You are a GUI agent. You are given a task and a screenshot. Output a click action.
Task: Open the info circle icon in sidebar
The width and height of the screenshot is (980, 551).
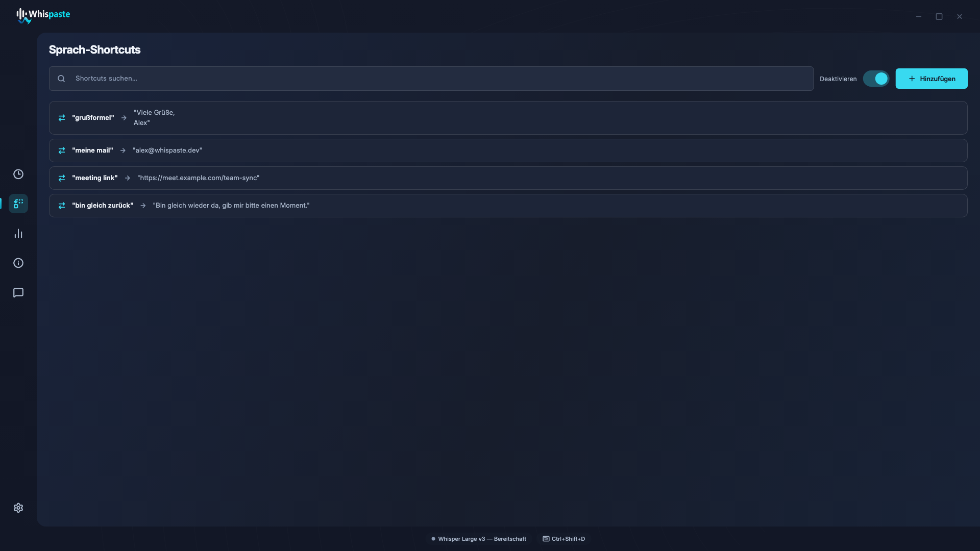pos(18,263)
